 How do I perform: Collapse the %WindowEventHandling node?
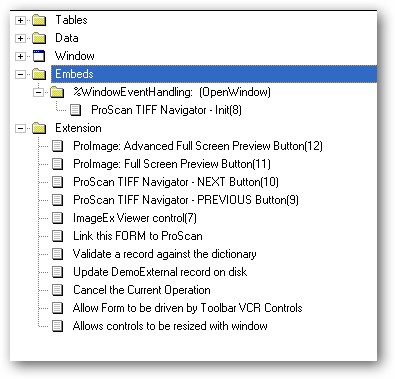click(38, 92)
